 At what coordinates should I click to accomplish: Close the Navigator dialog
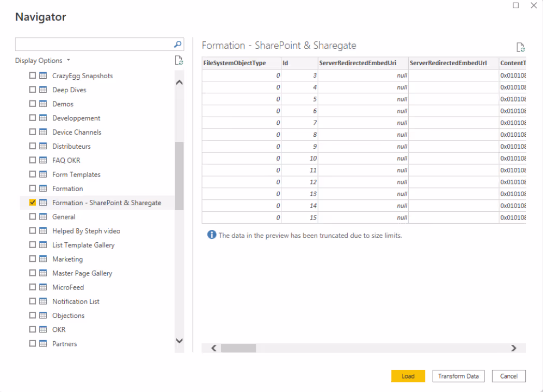pos(534,5)
